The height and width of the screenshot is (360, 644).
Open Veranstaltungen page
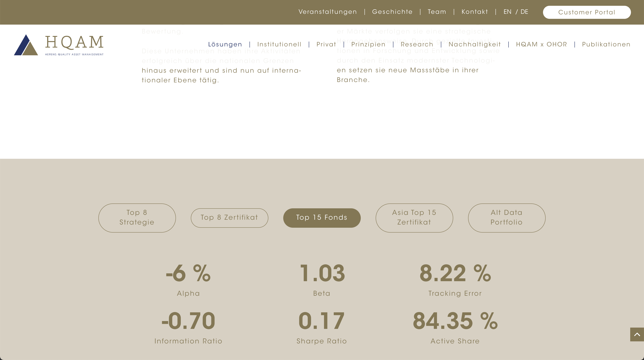point(328,12)
